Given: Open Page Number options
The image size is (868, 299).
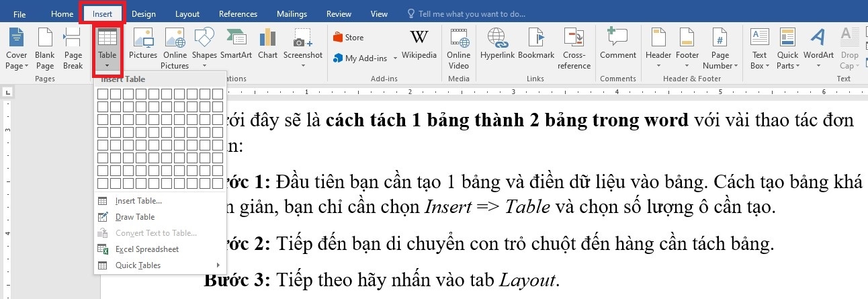Looking at the screenshot, I should (720, 48).
